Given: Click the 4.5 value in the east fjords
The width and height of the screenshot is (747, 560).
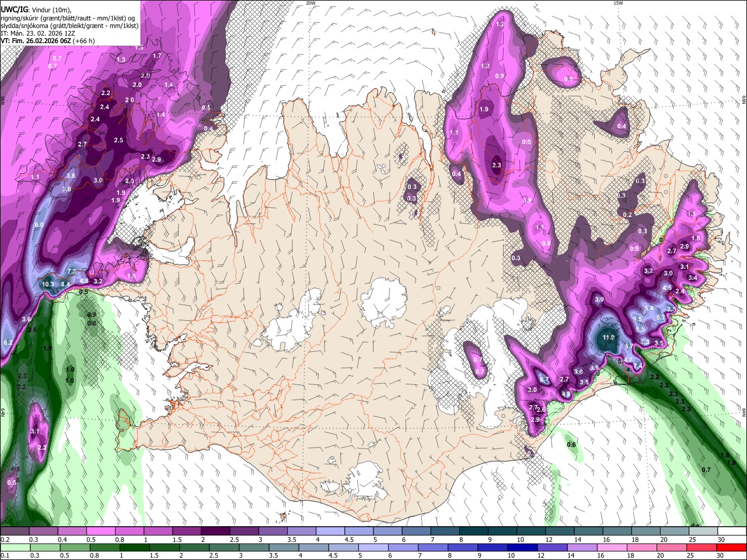Looking at the screenshot, I should pyautogui.click(x=667, y=288).
